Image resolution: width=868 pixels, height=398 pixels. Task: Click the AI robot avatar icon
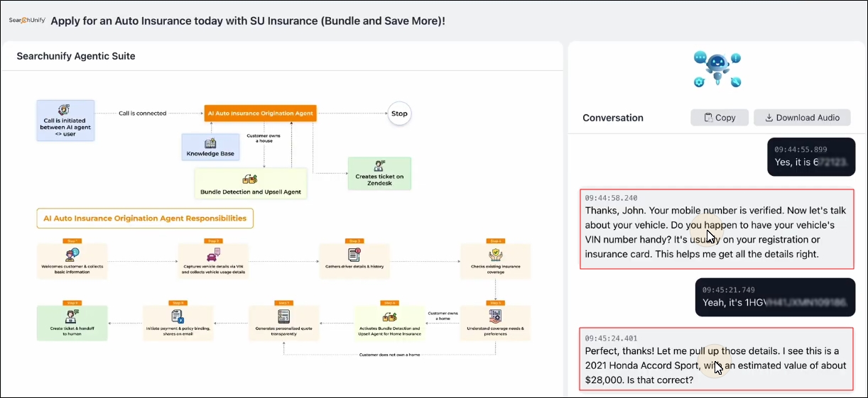coord(717,70)
